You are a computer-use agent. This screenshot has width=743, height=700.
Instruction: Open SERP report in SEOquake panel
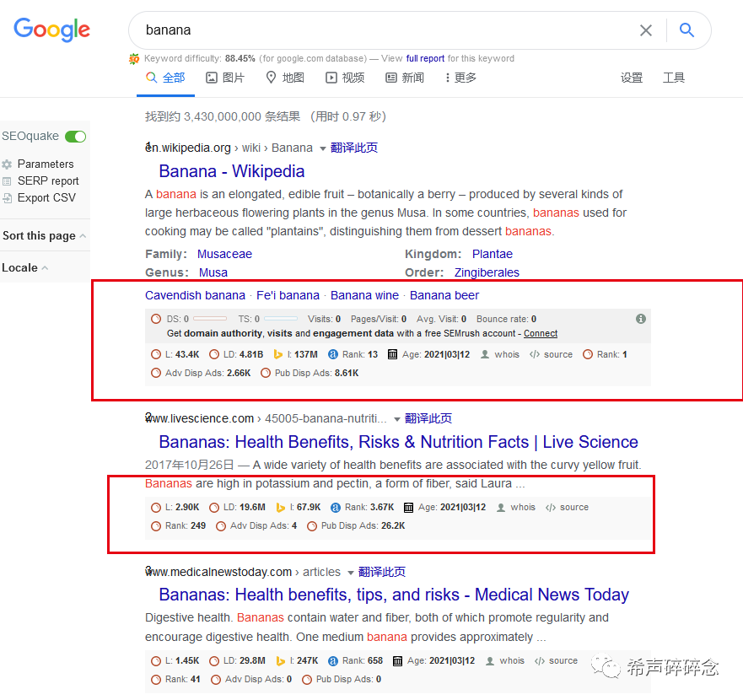coord(48,181)
